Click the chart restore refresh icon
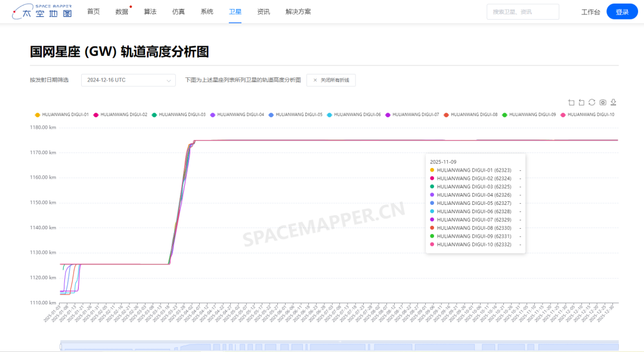Image resolution: width=644 pixels, height=352 pixels. tap(592, 102)
